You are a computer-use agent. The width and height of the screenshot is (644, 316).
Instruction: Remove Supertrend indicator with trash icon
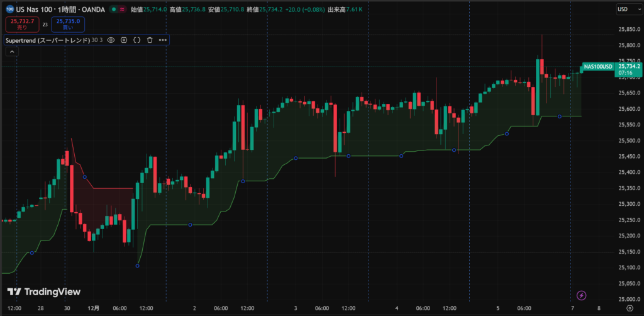click(x=150, y=40)
